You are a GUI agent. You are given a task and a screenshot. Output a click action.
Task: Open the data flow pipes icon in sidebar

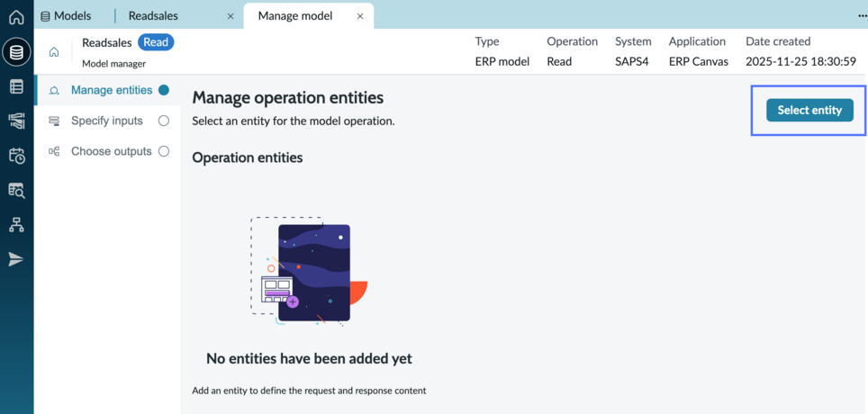coord(16,121)
